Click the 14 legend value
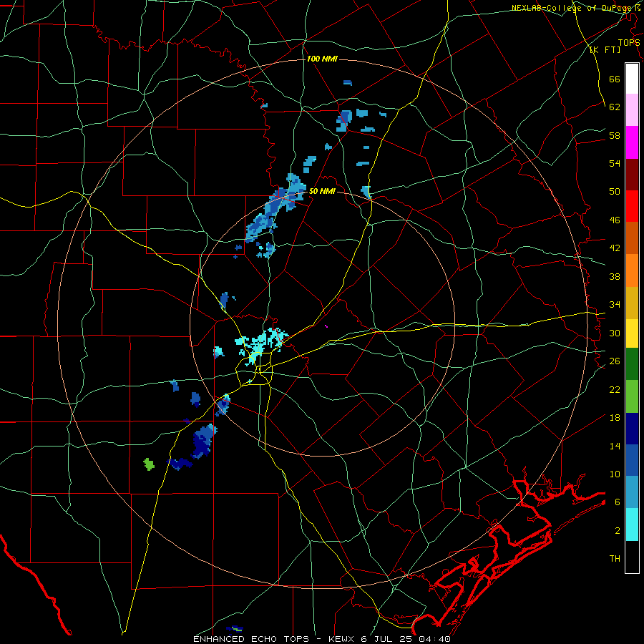The width and height of the screenshot is (644, 644). [x=615, y=446]
